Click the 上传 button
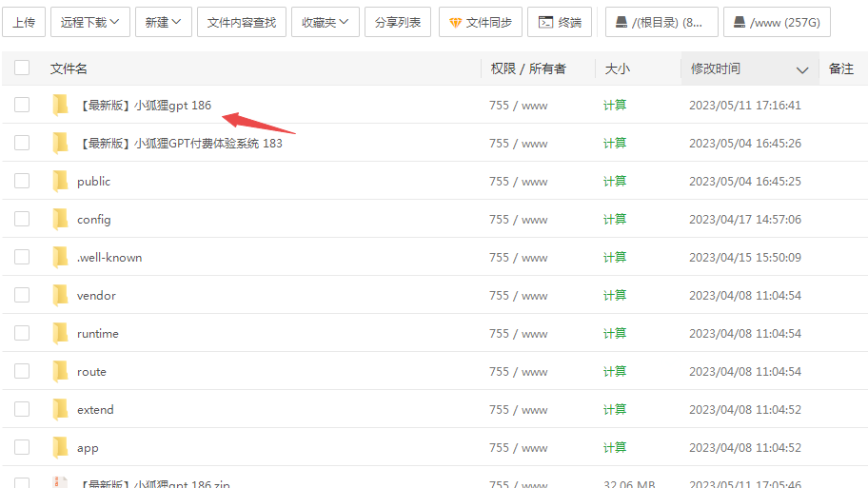Screen dimensions: 868x488 coord(24,22)
